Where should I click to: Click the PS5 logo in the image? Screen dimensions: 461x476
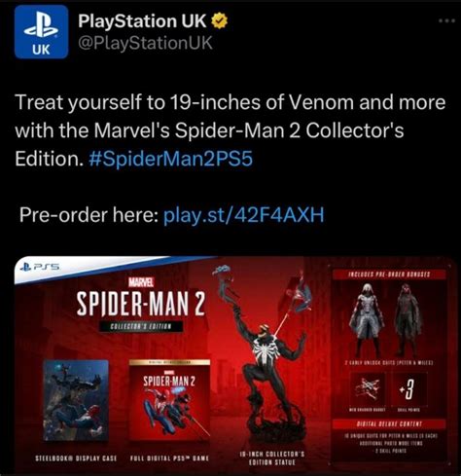click(40, 267)
